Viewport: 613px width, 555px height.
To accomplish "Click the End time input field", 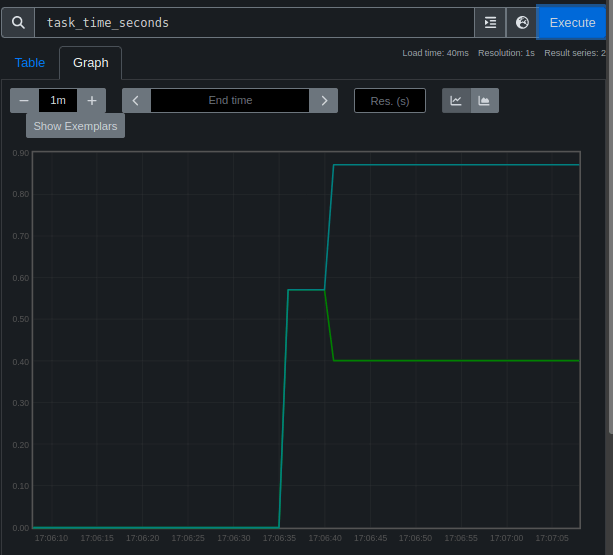I will click(x=230, y=100).
